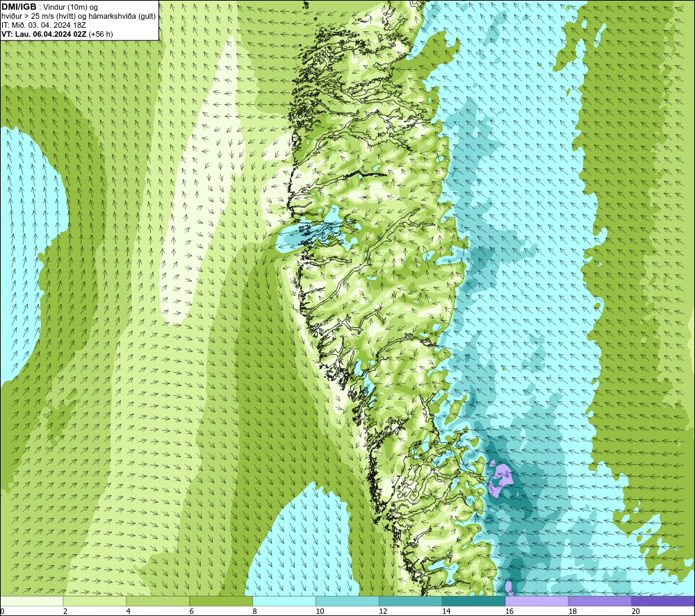Click the legend tick label '16'
This screenshot has height=616, width=695.
509,611
